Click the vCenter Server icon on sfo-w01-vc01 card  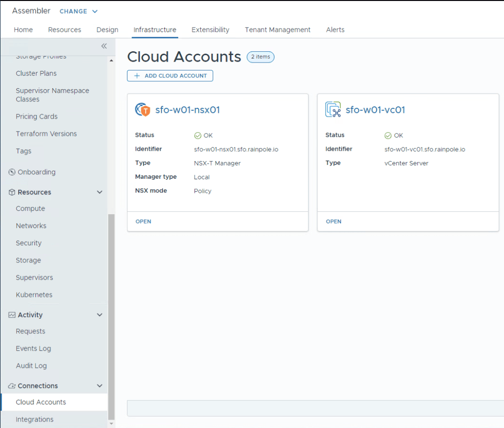coord(333,110)
